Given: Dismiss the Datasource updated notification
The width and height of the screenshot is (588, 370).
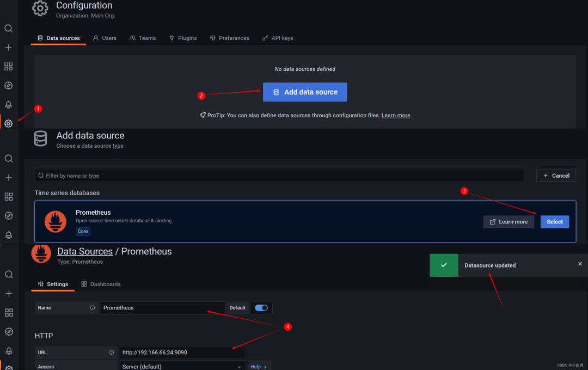Looking at the screenshot, I should [x=580, y=264].
